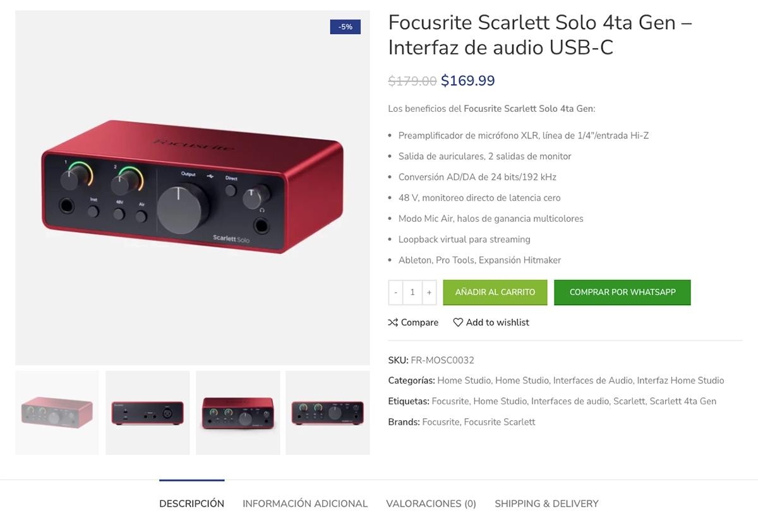Open the Descripción tab
758x532 pixels.
(191, 504)
